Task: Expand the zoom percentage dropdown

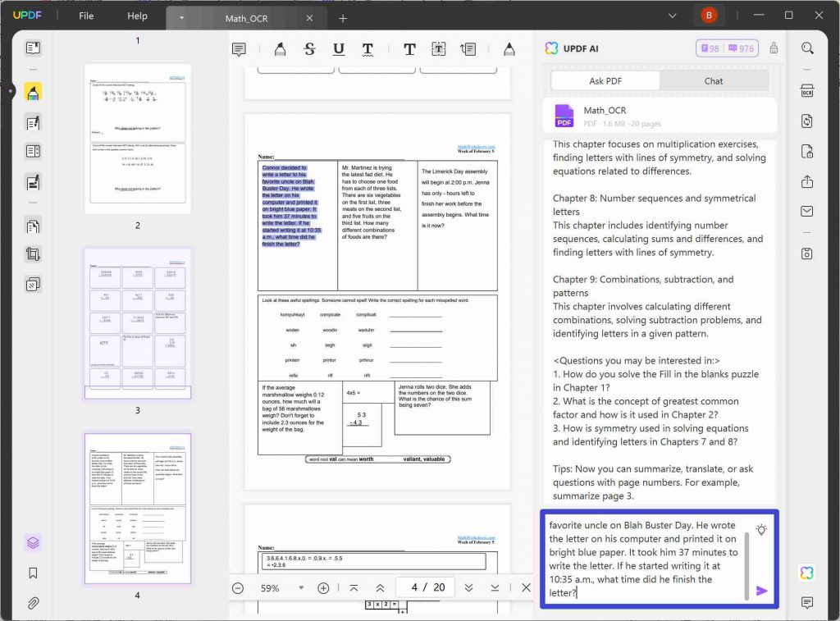Action: 301,588
